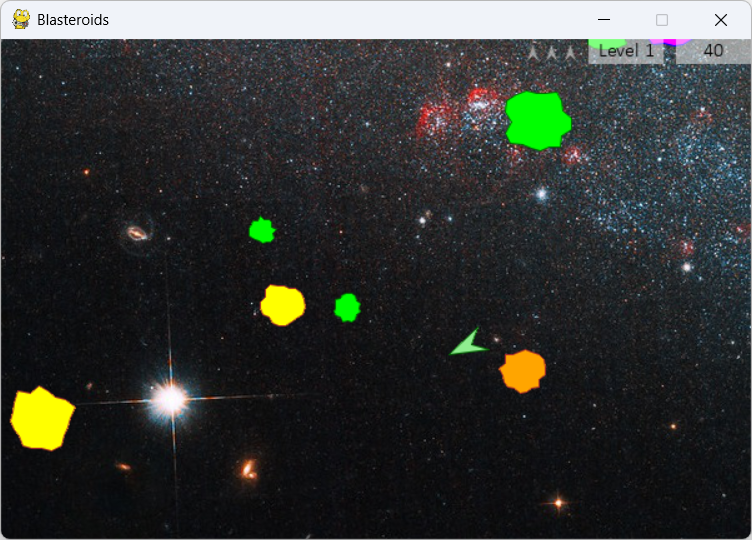Click the large yellow asteroid at the left edge
This screenshot has height=540, width=752.
pos(42,418)
